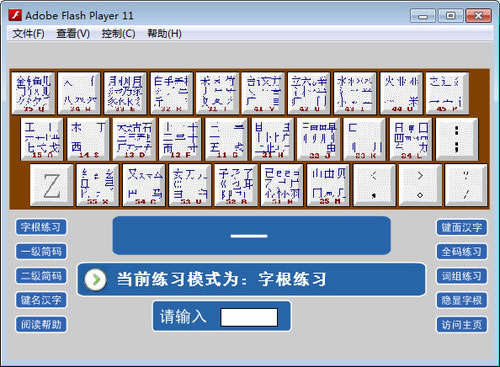Focus the 请输入 text box
Image resolution: width=500 pixels, height=367 pixels.
coord(249,317)
